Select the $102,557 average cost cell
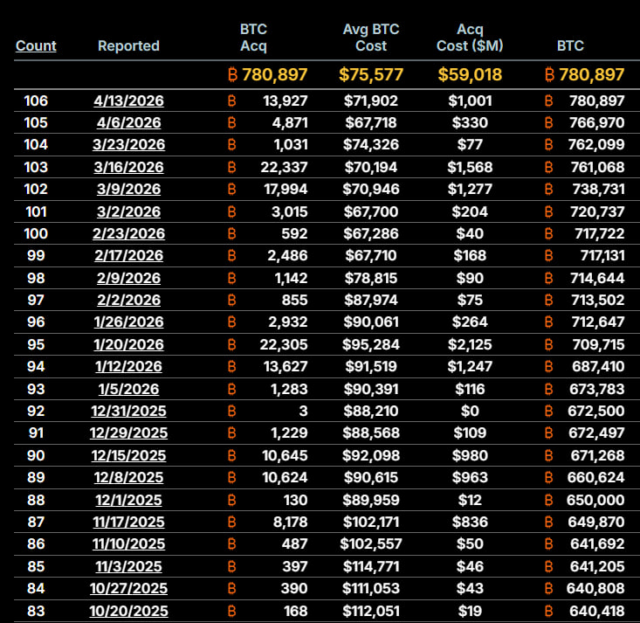Screen dimensions: 640x623 (x=371, y=544)
